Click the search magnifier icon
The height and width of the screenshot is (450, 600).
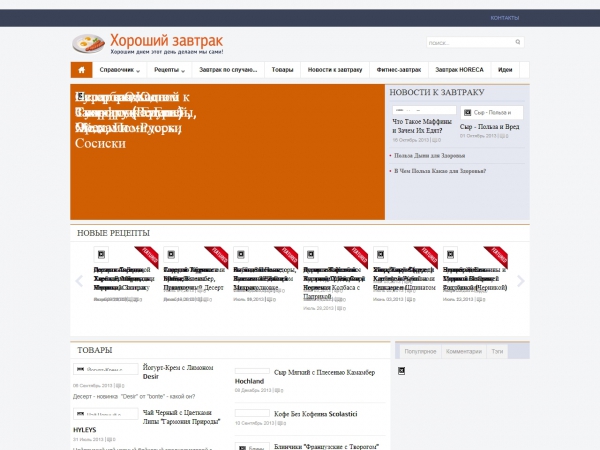[518, 42]
